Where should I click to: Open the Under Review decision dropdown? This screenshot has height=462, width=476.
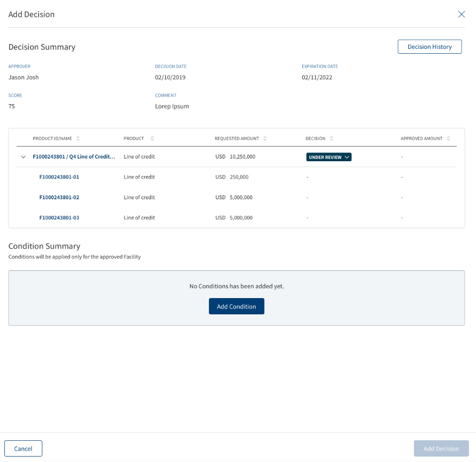coord(329,157)
